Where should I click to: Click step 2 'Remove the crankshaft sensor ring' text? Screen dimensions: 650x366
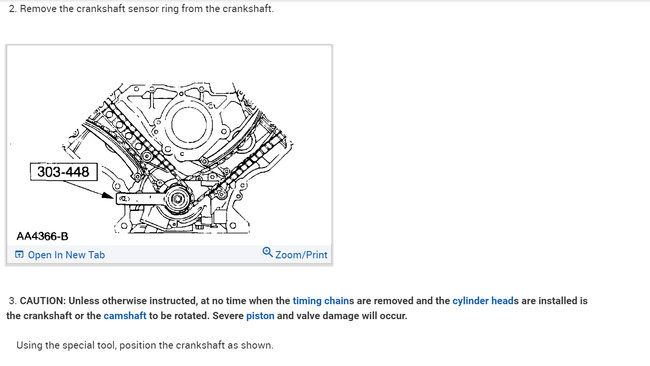coord(141,9)
